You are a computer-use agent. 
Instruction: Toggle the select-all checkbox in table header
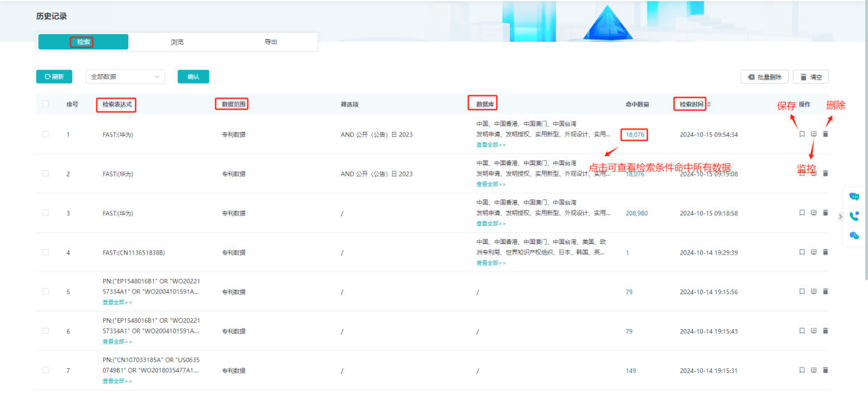46,104
